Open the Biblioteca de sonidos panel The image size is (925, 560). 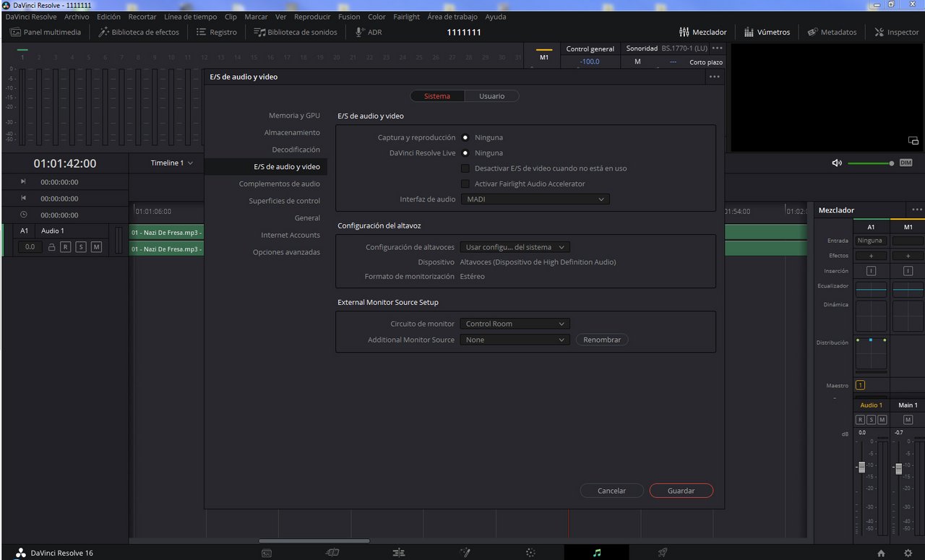tap(296, 32)
